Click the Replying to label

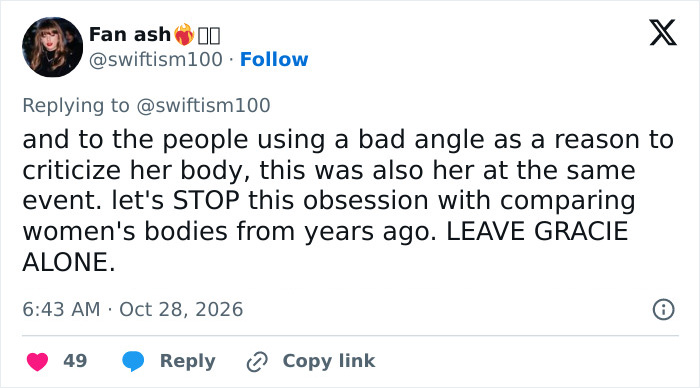pyautogui.click(x=76, y=106)
